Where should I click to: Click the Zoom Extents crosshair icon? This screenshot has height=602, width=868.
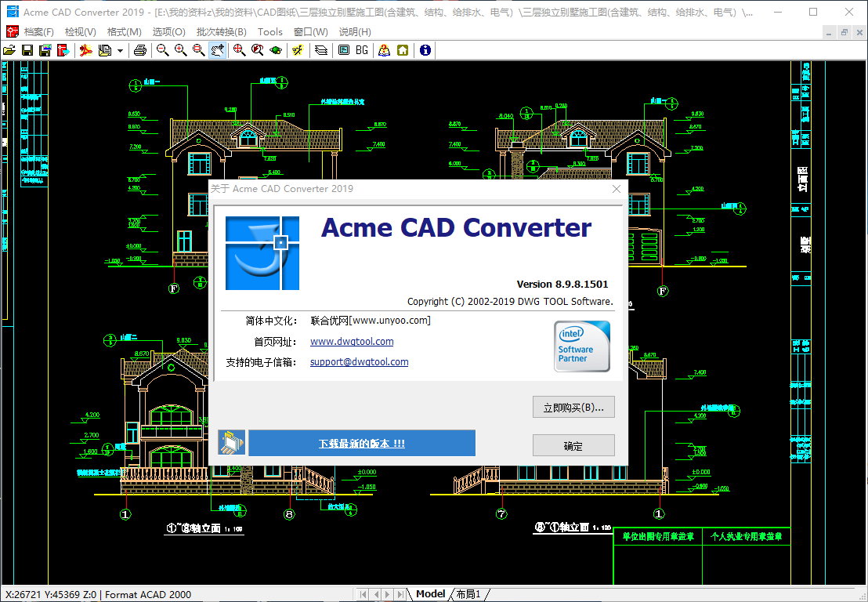click(239, 50)
